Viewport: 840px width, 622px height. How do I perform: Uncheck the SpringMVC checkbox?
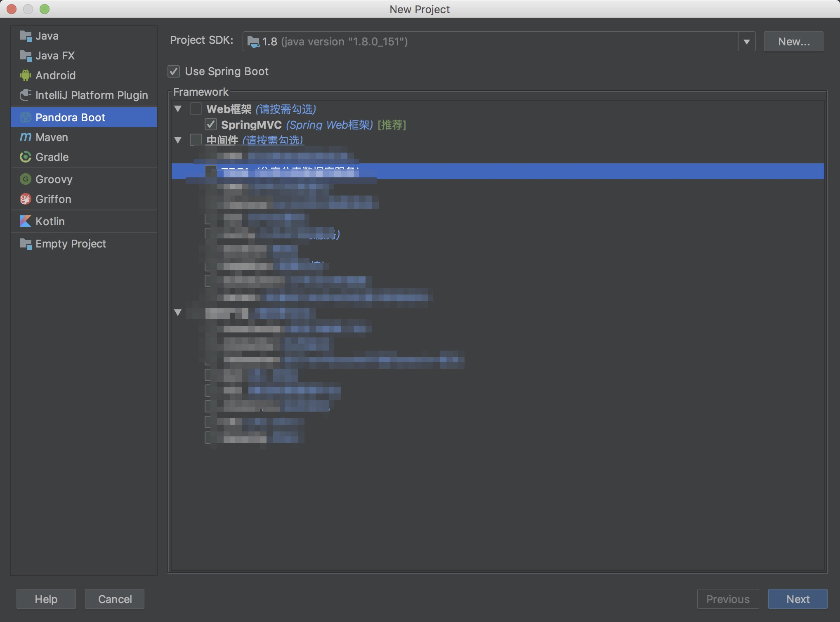[x=211, y=125]
